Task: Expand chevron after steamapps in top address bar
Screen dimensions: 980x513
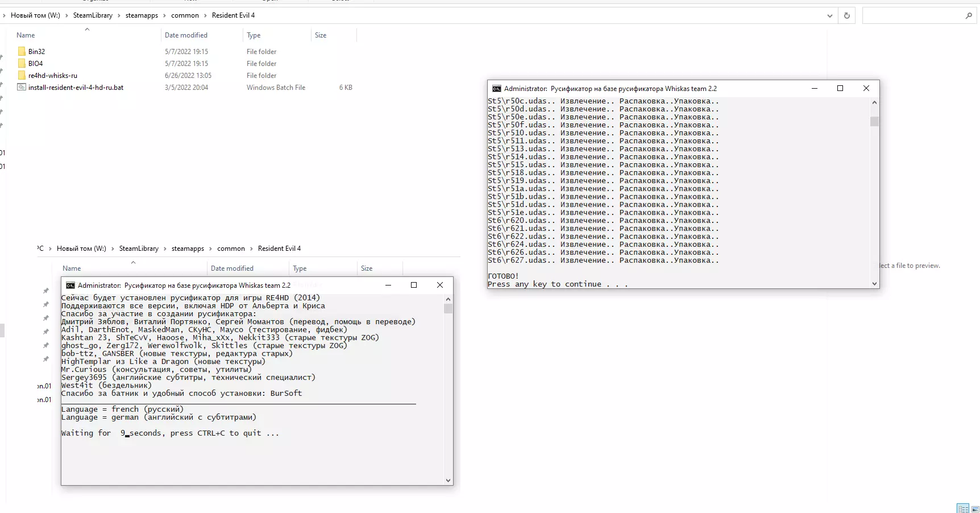Action: pyautogui.click(x=165, y=15)
